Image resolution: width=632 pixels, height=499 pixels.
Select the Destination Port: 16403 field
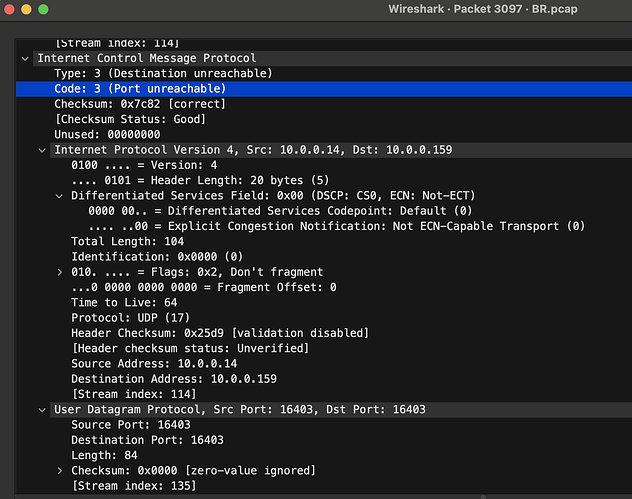(147, 440)
